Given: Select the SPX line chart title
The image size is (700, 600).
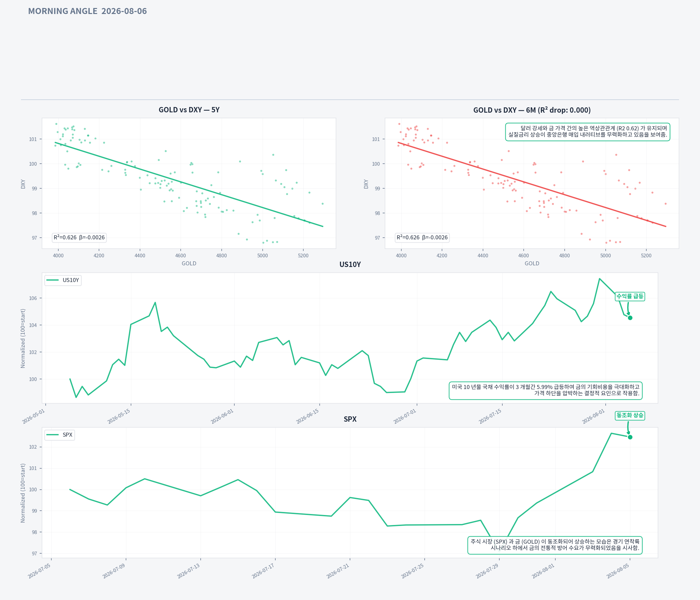Looking at the screenshot, I should 350,419.
